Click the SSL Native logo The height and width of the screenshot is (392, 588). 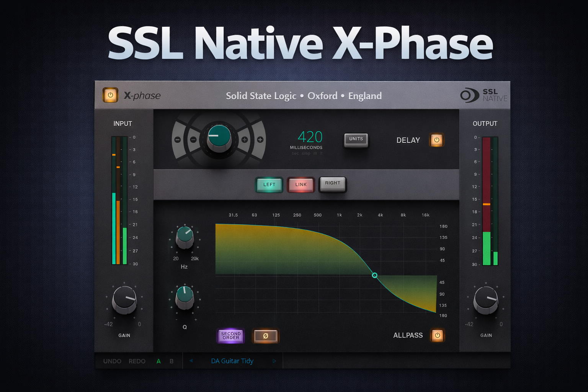483,95
